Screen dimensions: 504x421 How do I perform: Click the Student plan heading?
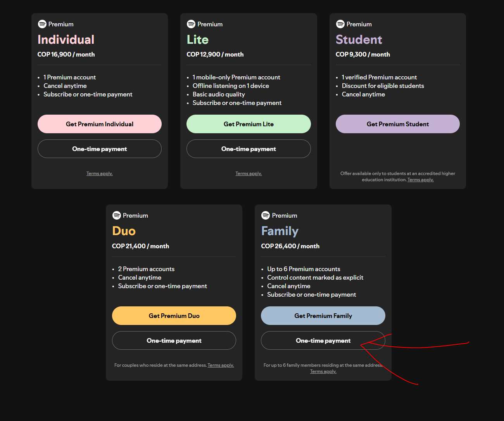(x=359, y=40)
